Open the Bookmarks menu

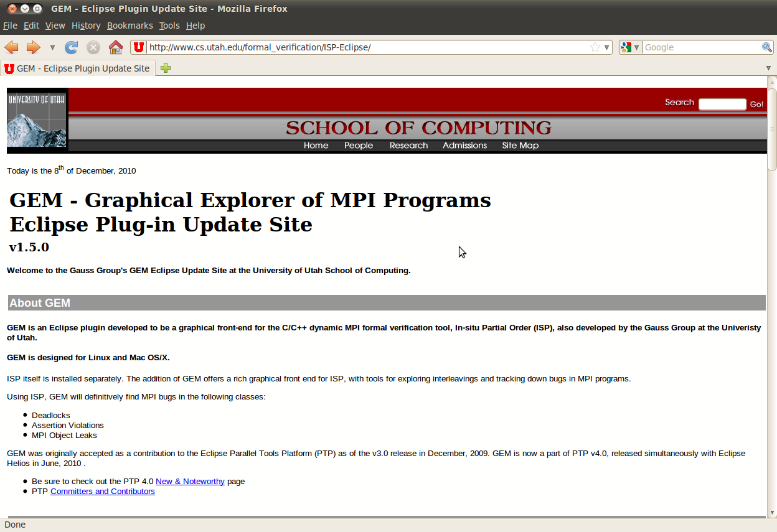pyautogui.click(x=129, y=26)
